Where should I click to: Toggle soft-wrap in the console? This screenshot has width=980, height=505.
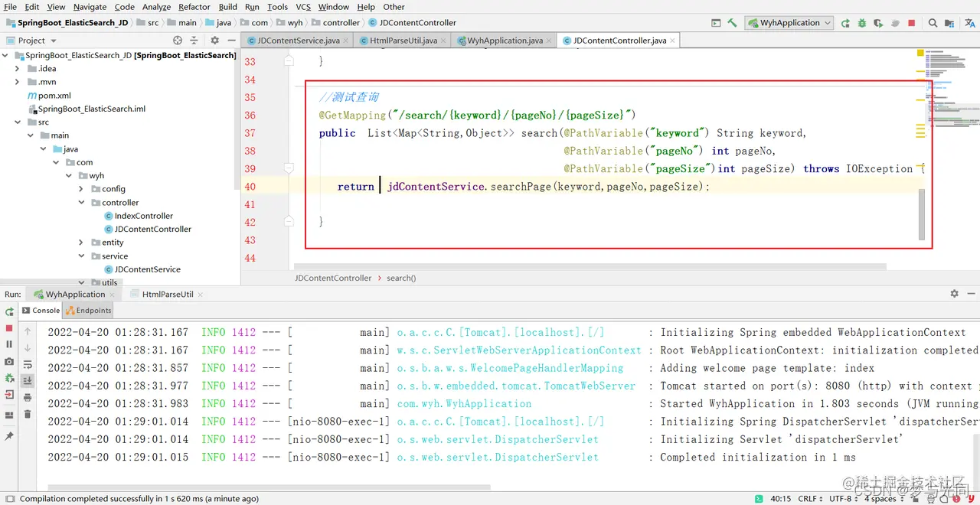pyautogui.click(x=28, y=365)
